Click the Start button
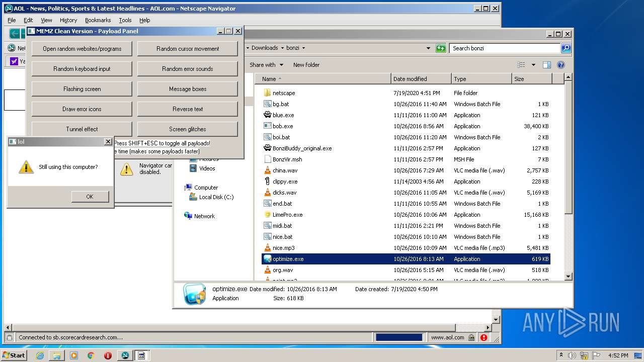Screen dimensions: 644x362 [14, 355]
